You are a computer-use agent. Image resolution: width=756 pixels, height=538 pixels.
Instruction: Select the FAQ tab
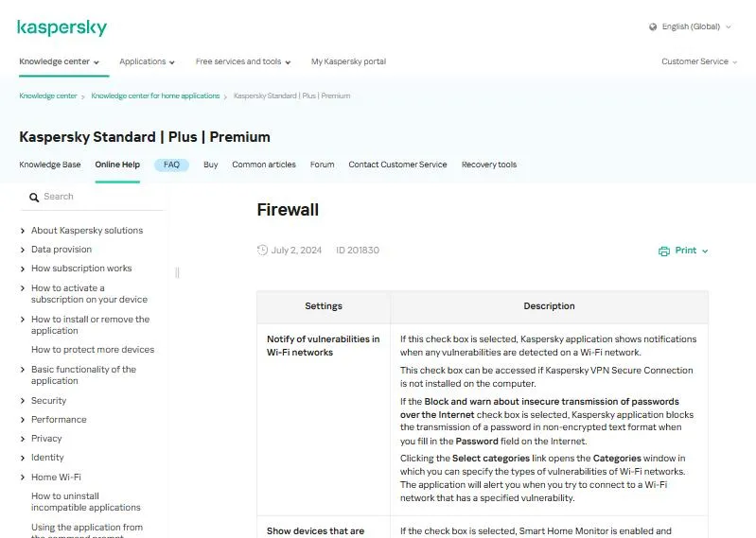[x=171, y=165]
